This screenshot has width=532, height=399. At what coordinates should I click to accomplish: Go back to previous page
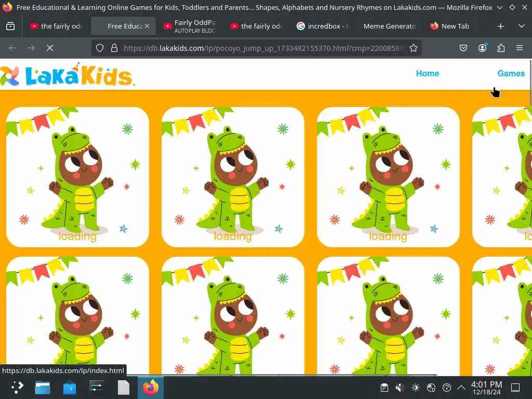click(x=12, y=48)
